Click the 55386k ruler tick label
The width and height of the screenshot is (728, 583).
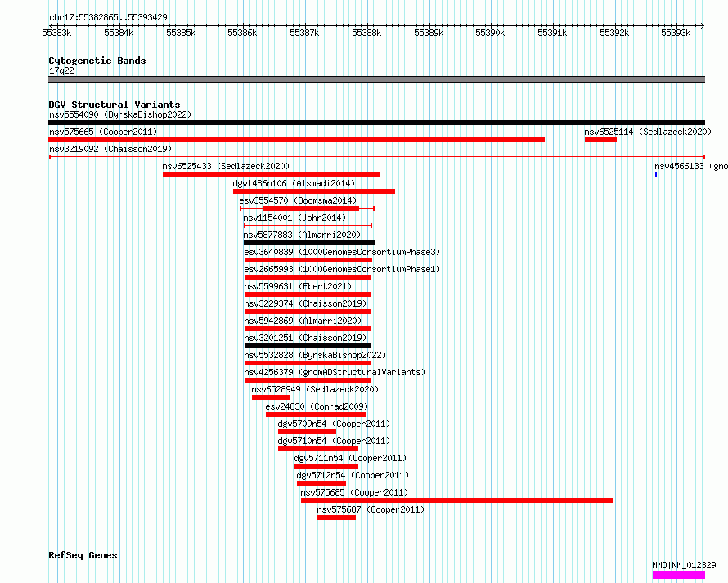[x=242, y=33]
